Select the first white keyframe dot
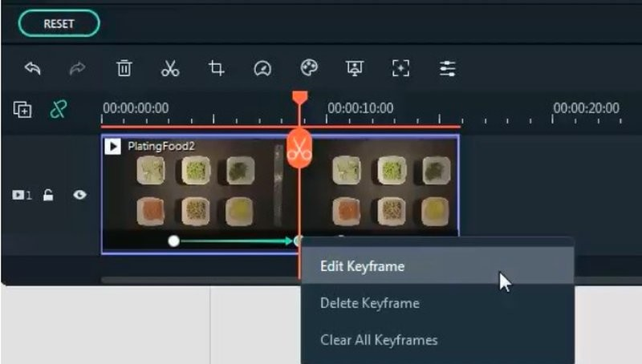The height and width of the screenshot is (364, 642). point(173,241)
